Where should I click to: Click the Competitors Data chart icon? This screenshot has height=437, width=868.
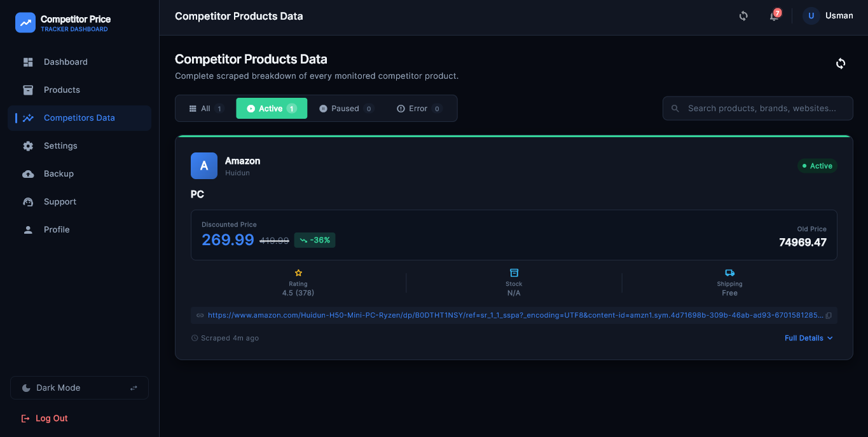point(28,118)
